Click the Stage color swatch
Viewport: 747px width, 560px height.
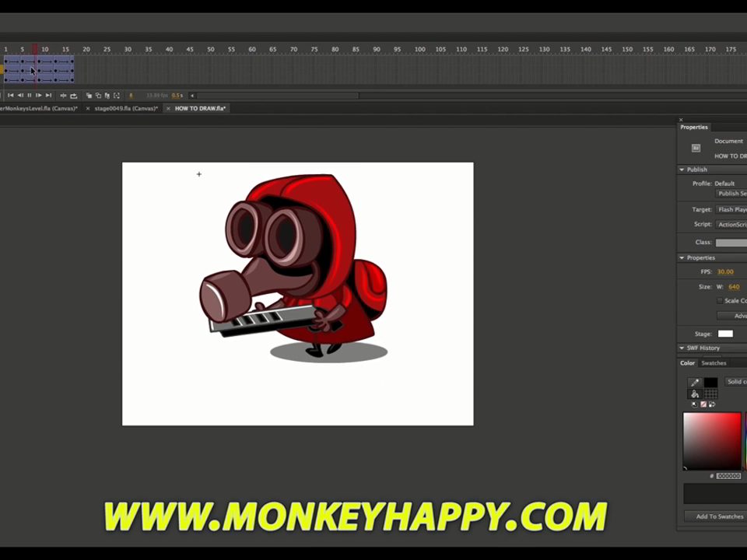click(x=725, y=334)
